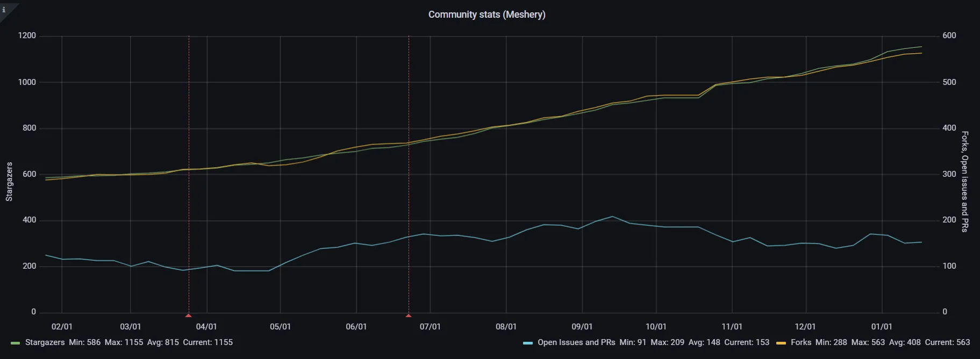The height and width of the screenshot is (359, 980).
Task: Click the red annotation marker before 04/01
Action: click(188, 315)
